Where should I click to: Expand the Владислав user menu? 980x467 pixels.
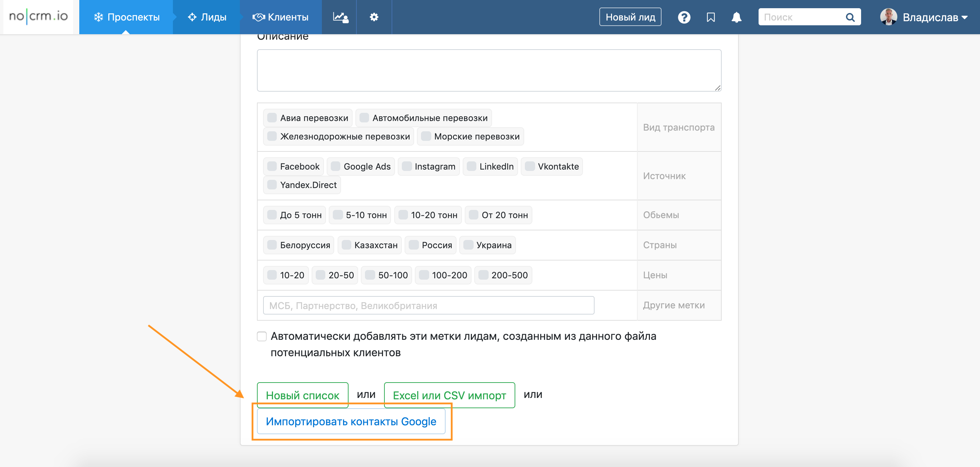[x=935, y=17]
